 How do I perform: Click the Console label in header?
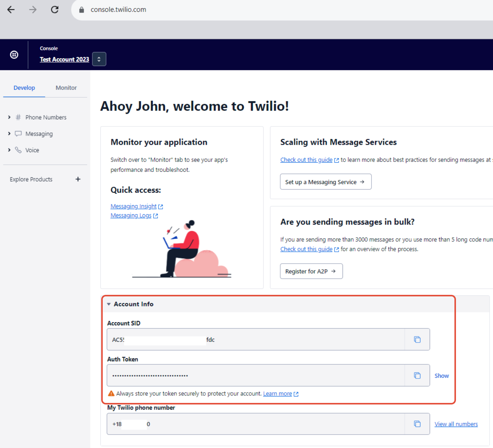coord(49,49)
